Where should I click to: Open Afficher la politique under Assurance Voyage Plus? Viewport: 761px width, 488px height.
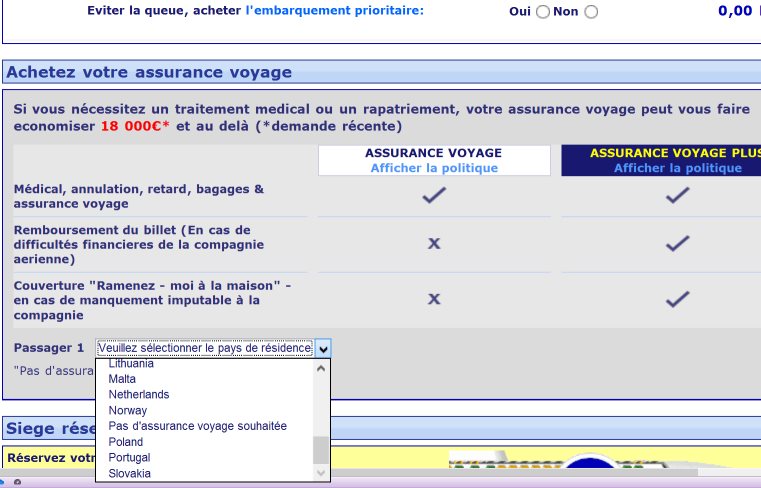tap(678, 168)
